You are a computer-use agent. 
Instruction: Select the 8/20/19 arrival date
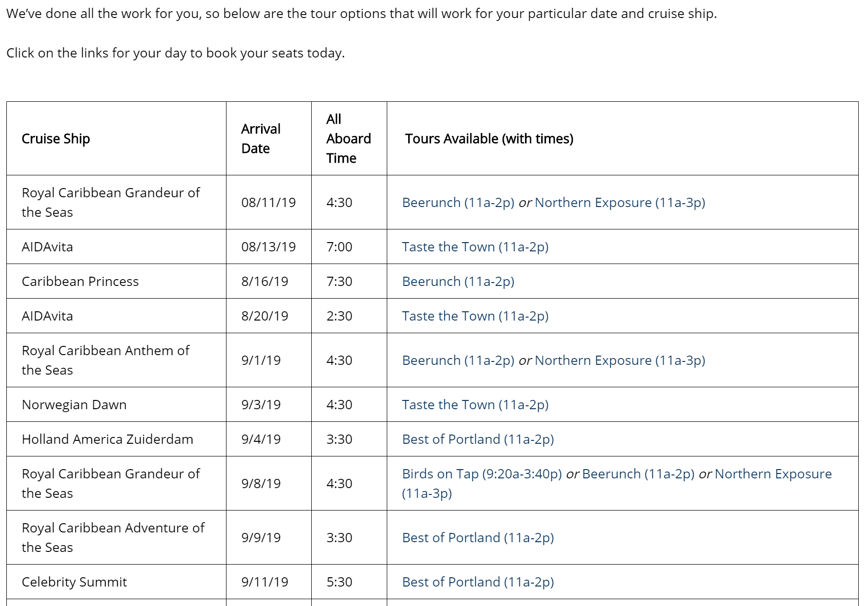(x=264, y=316)
